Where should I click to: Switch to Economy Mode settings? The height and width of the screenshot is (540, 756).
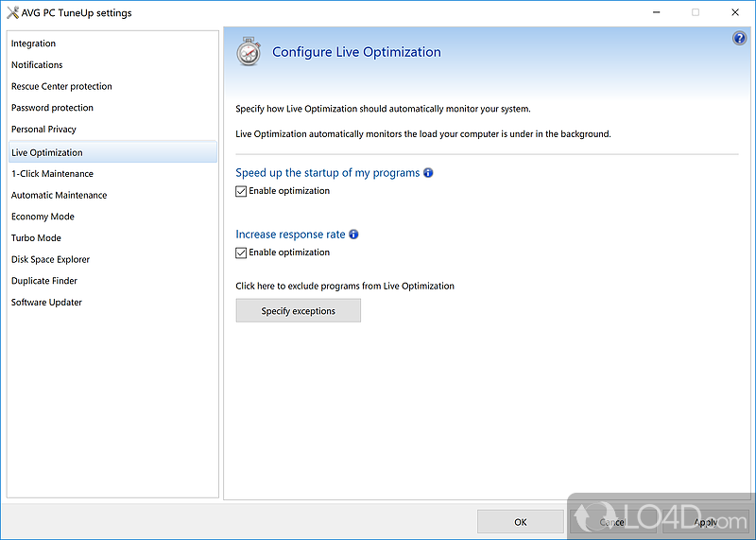(43, 217)
